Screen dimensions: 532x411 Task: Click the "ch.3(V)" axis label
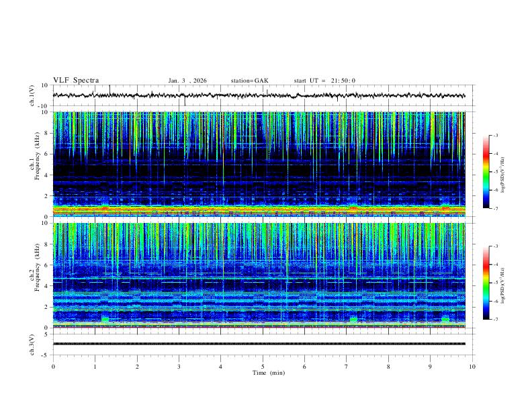(x=32, y=345)
